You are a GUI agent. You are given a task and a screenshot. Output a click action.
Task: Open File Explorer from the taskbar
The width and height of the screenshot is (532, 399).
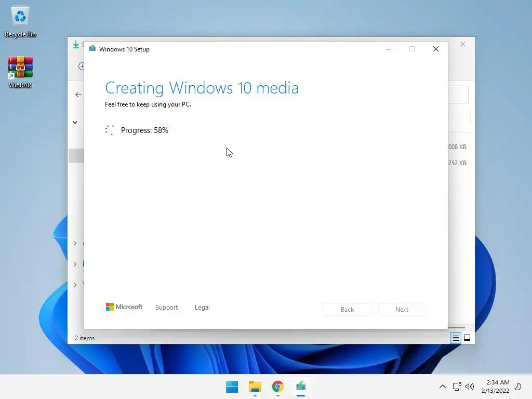[255, 387]
